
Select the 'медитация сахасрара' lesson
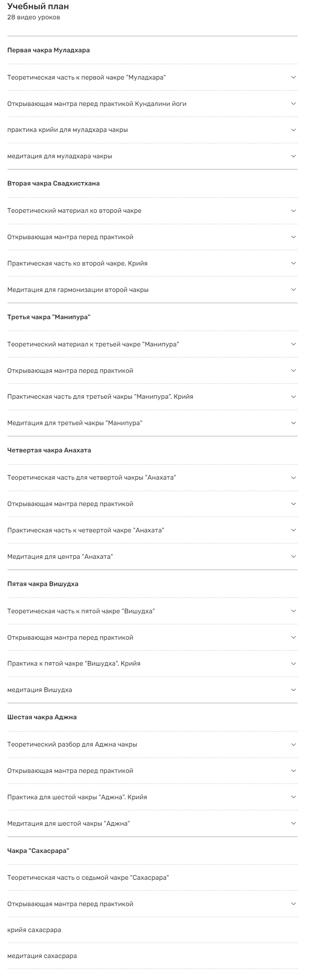click(157, 956)
